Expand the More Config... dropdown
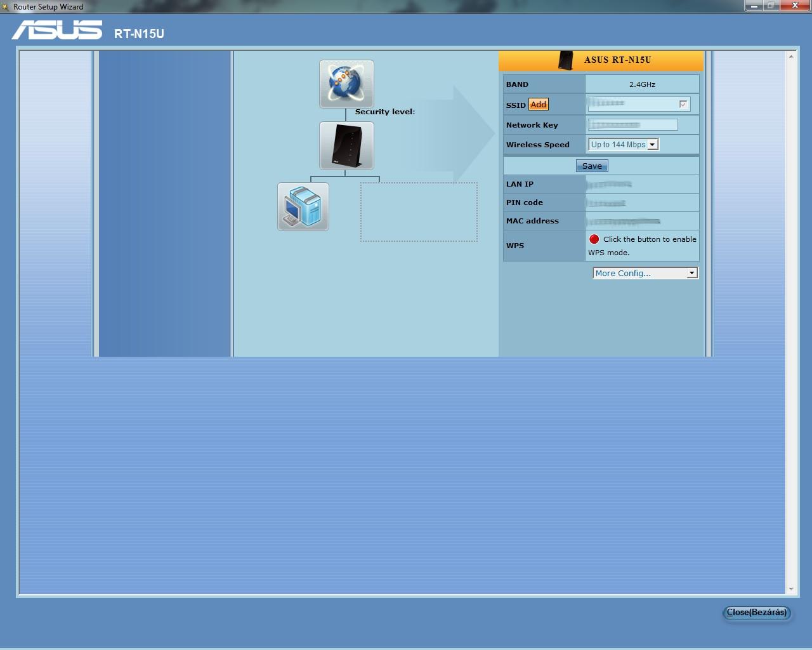Image resolution: width=812 pixels, height=650 pixels. tap(645, 273)
